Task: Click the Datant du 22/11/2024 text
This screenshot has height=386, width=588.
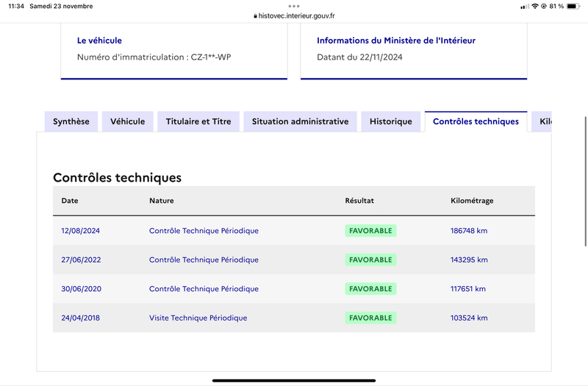Action: (359, 57)
